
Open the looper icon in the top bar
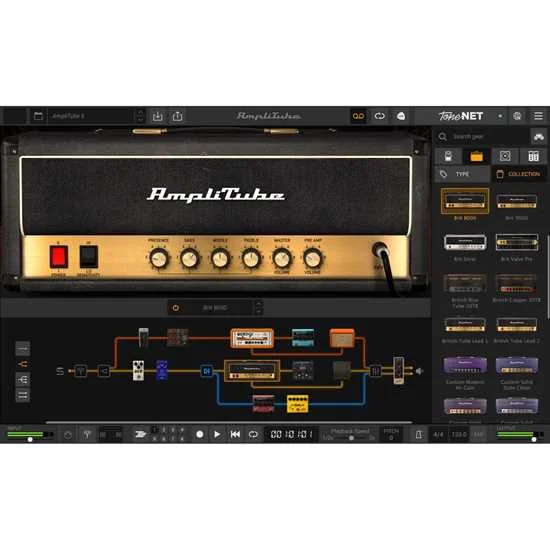click(x=380, y=116)
